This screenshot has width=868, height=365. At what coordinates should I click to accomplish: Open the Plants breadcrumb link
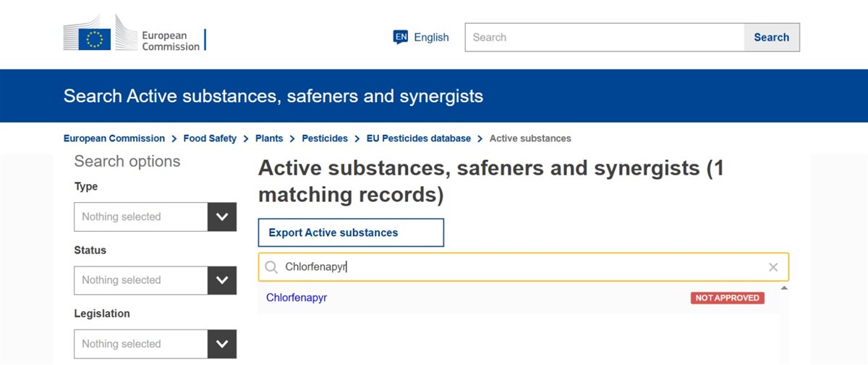(269, 138)
